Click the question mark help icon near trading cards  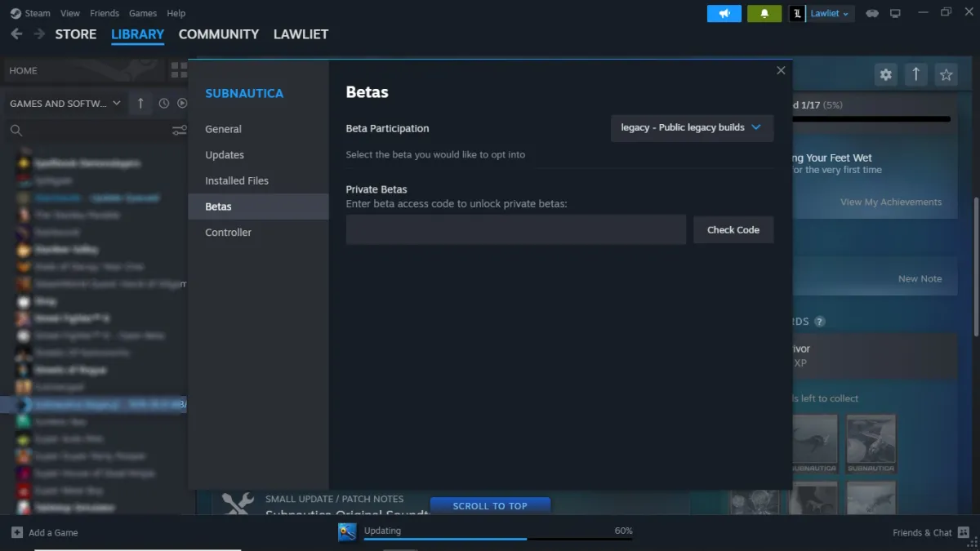819,322
